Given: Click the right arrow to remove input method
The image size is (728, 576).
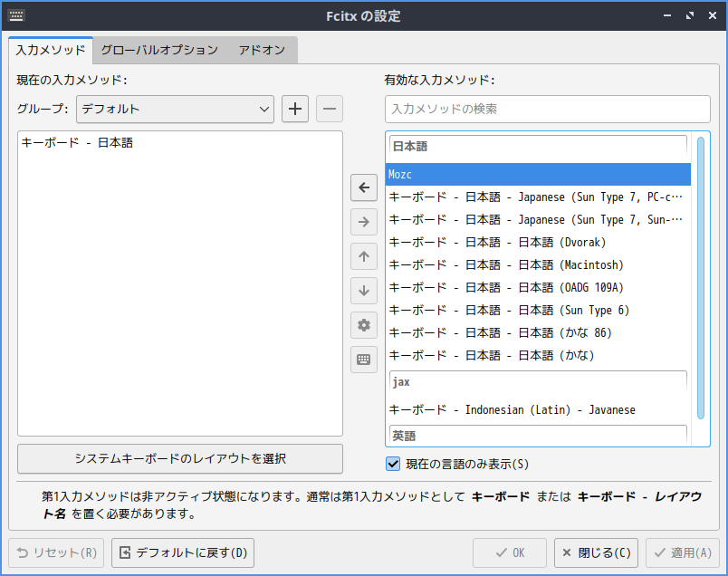Looking at the screenshot, I should [363, 222].
